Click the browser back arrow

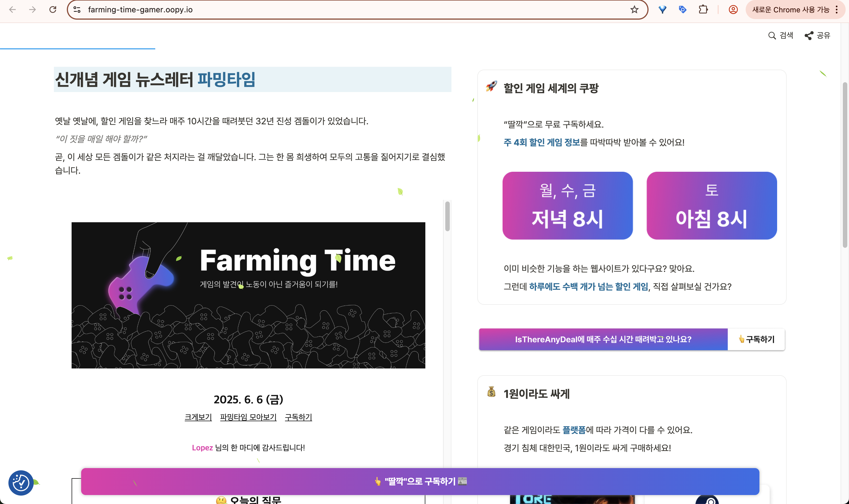13,10
